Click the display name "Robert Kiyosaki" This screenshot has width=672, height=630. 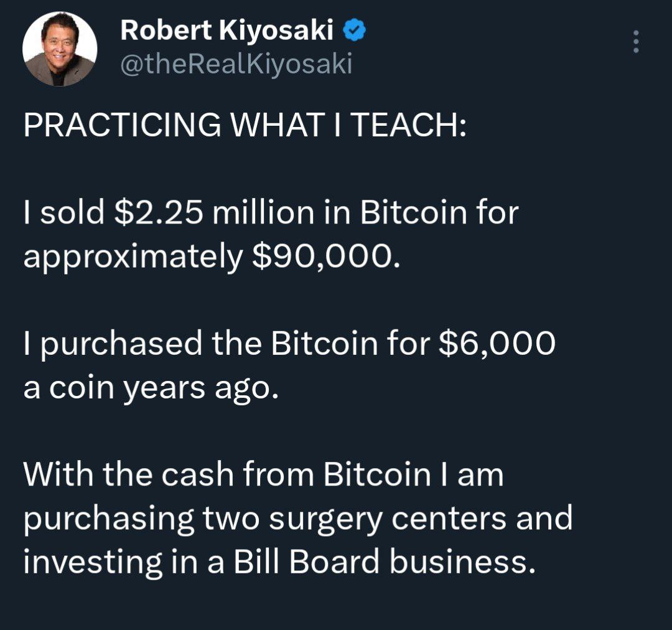pyautogui.click(x=227, y=30)
